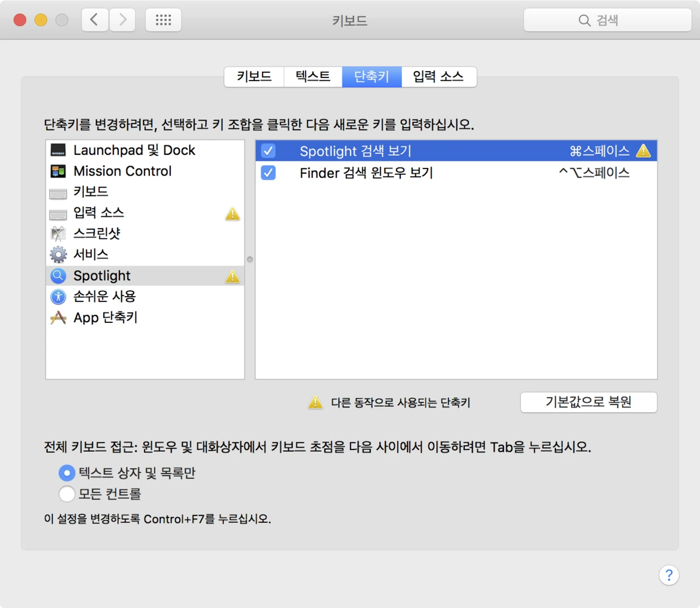This screenshot has height=608, width=700.
Task: Click the 서비스 gear icon
Action: tap(58, 255)
